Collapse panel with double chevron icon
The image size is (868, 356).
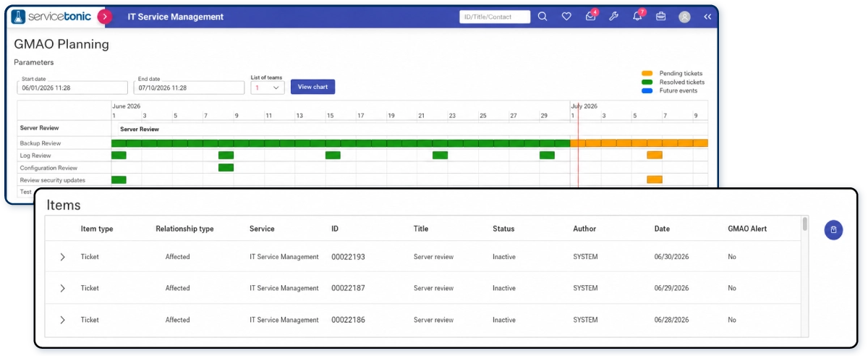pos(707,17)
